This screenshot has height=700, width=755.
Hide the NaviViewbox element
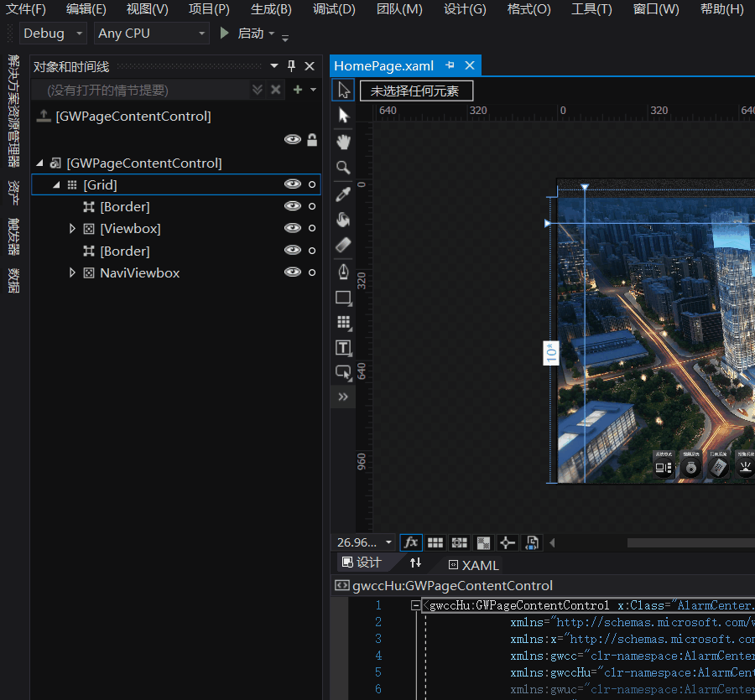click(x=292, y=272)
